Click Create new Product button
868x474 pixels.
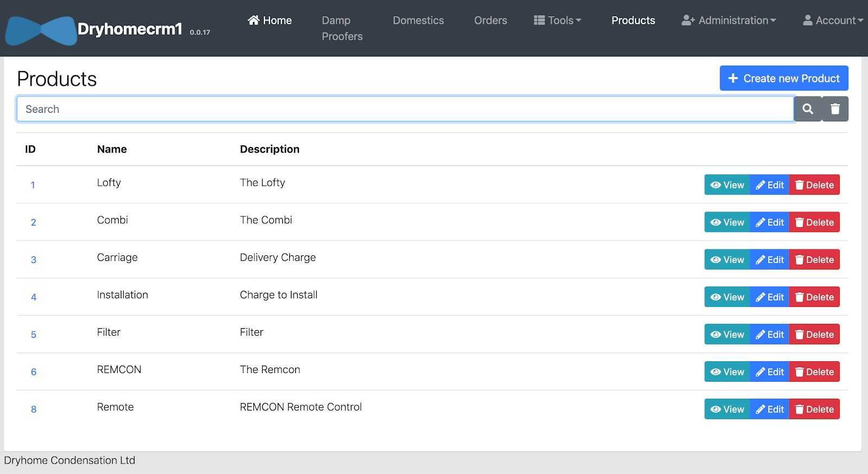pyautogui.click(x=783, y=79)
